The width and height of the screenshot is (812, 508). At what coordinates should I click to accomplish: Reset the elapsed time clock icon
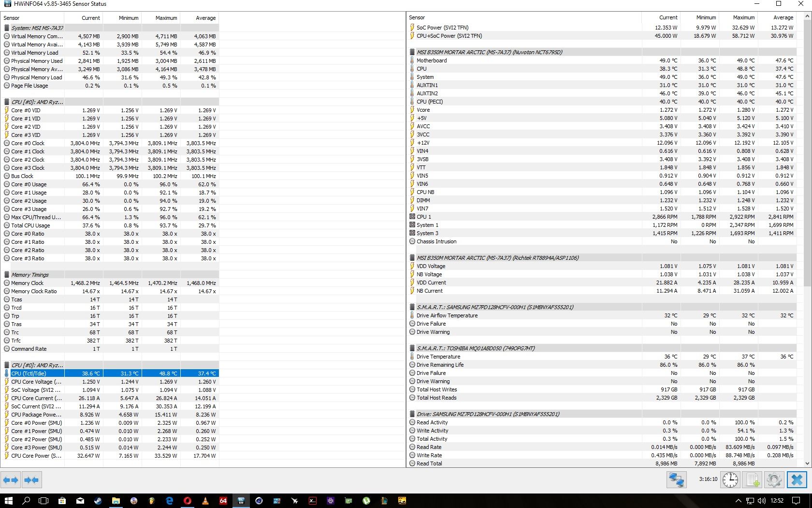point(730,479)
